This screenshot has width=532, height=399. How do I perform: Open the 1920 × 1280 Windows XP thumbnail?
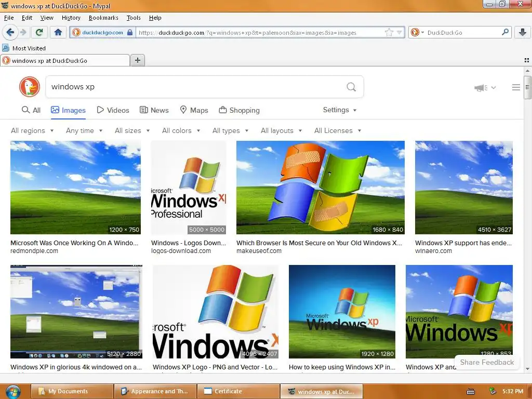[x=342, y=312]
